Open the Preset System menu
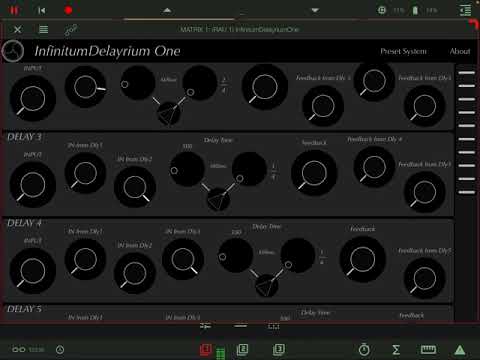480x360 pixels. [403, 51]
